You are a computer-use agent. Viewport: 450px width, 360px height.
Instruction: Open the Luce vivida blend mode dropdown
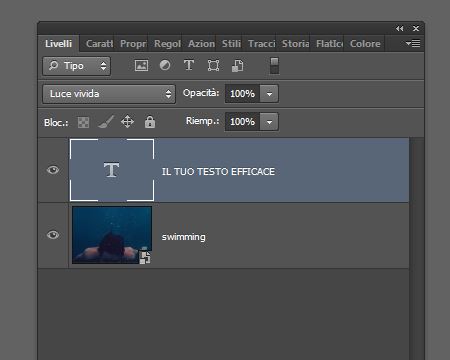click(x=109, y=94)
